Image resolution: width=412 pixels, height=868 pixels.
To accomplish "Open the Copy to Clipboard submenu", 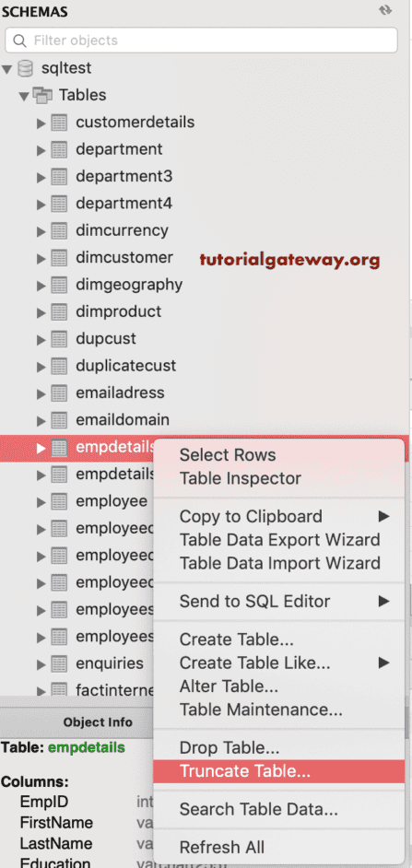I will [279, 517].
